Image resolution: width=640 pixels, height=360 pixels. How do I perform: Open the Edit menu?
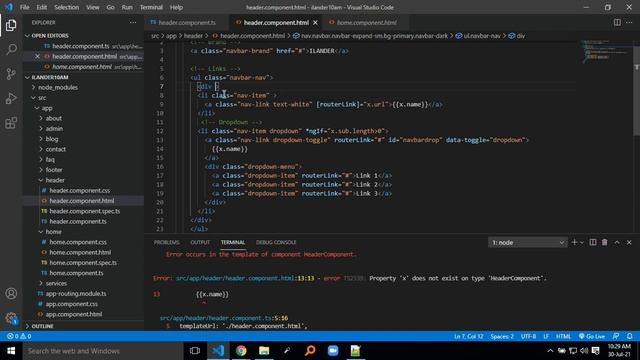pyautogui.click(x=42, y=7)
